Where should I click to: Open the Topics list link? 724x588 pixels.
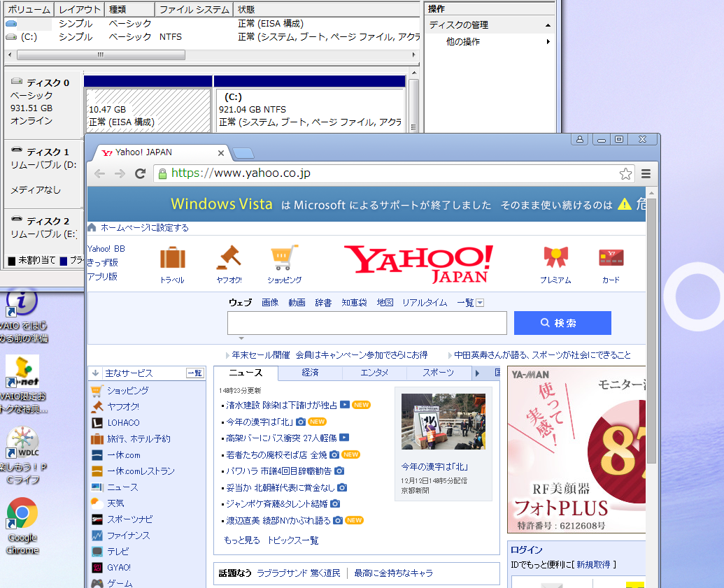pos(292,540)
